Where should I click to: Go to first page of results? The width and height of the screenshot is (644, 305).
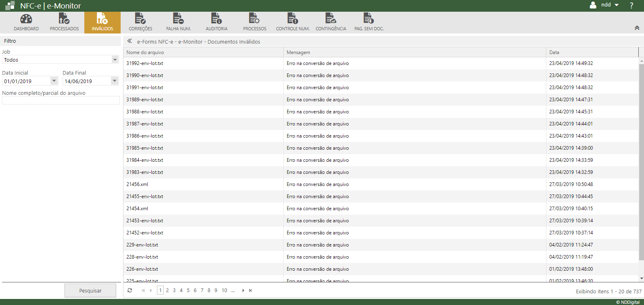tap(143, 290)
